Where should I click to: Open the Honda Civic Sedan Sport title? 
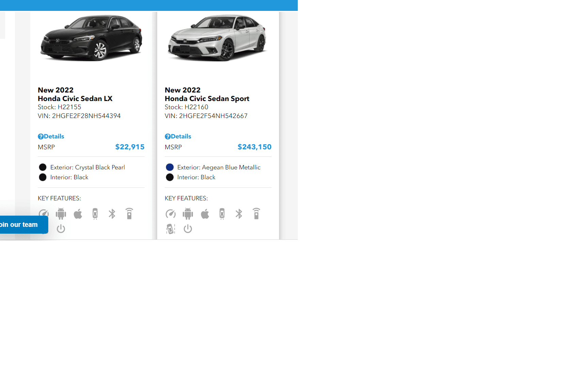point(207,99)
